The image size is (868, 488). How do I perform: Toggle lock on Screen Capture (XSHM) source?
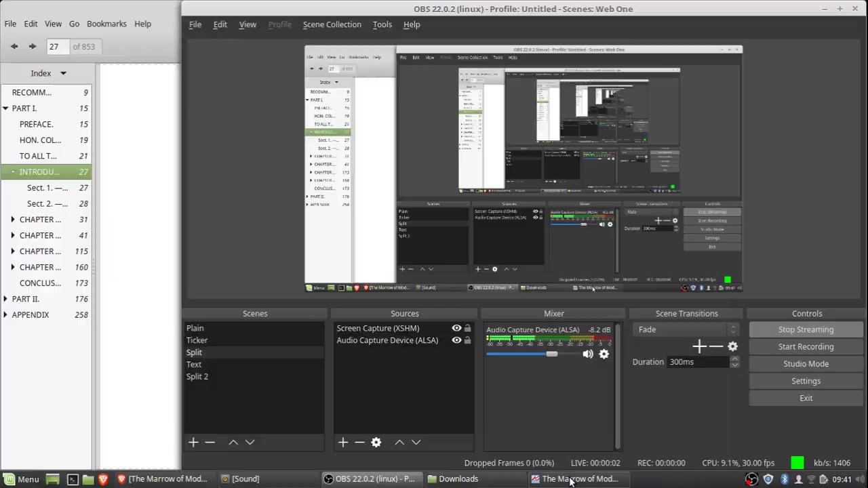tap(467, 328)
